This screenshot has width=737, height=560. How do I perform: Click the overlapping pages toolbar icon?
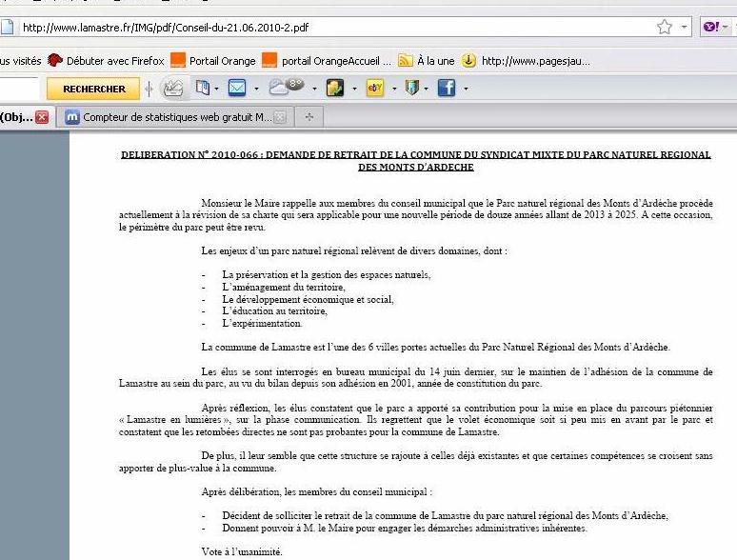(203, 89)
